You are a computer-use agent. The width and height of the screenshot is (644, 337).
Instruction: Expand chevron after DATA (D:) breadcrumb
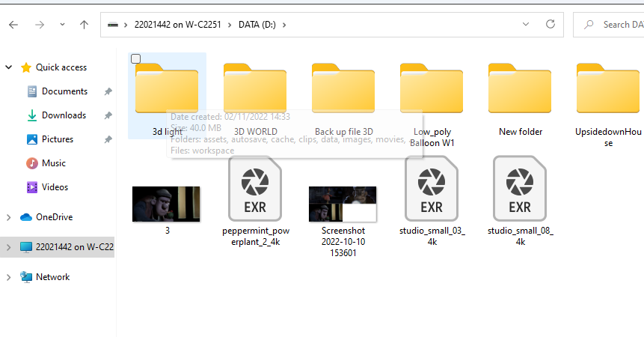click(x=283, y=25)
